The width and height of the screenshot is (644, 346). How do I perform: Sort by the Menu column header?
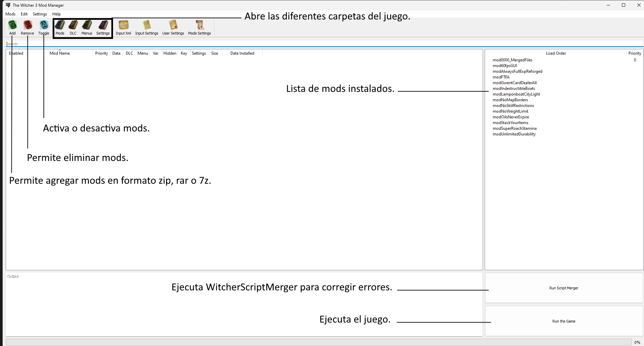coord(143,53)
